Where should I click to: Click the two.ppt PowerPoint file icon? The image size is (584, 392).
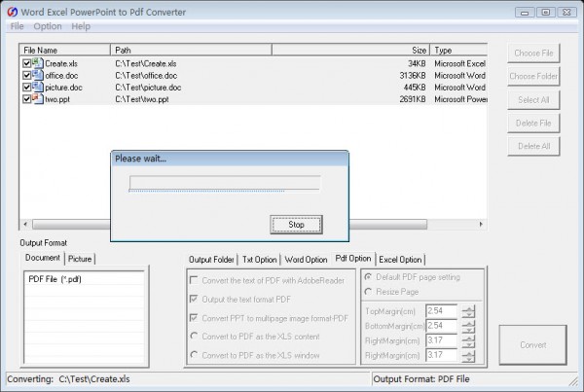tap(38, 99)
